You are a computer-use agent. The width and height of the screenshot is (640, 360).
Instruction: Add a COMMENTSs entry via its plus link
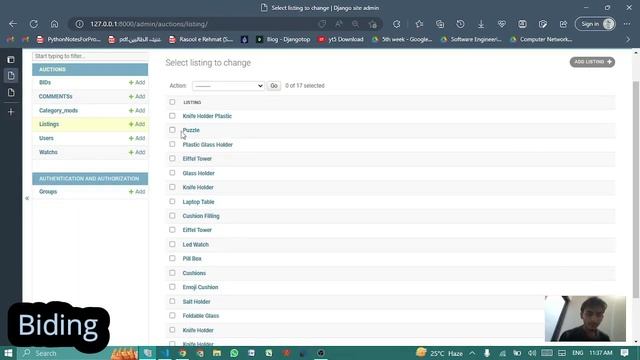coord(137,96)
